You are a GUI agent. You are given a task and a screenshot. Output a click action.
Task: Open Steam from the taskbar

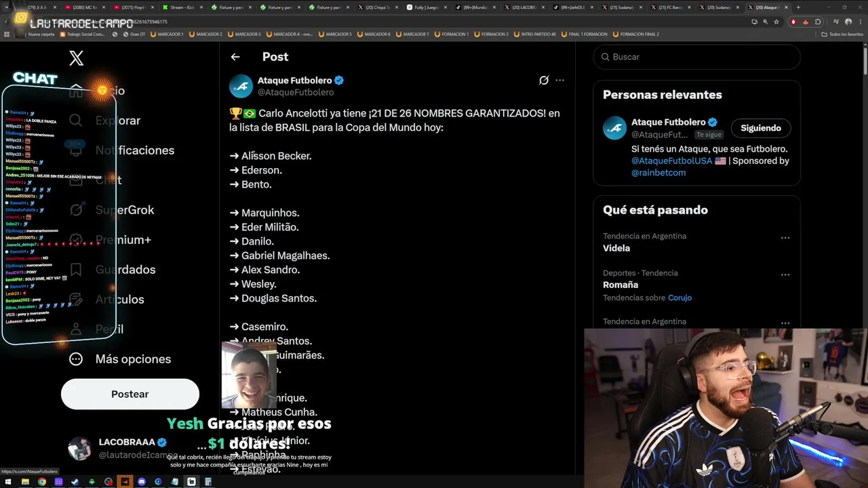pyautogui.click(x=75, y=482)
